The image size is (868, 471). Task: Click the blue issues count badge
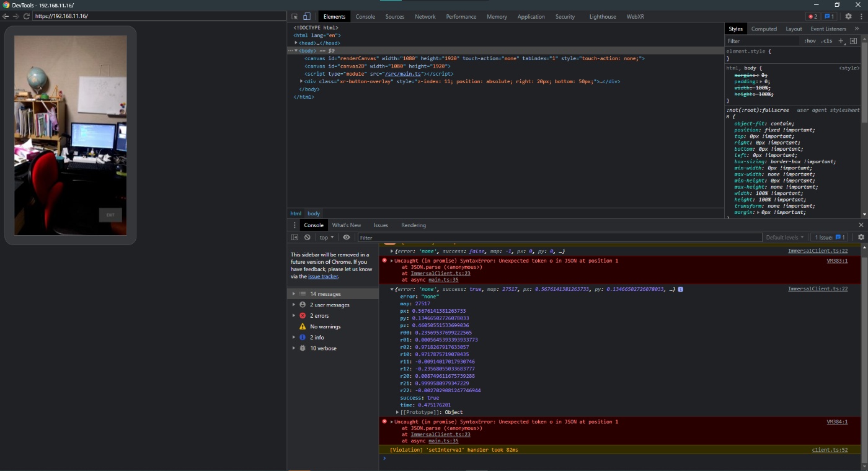[829, 17]
